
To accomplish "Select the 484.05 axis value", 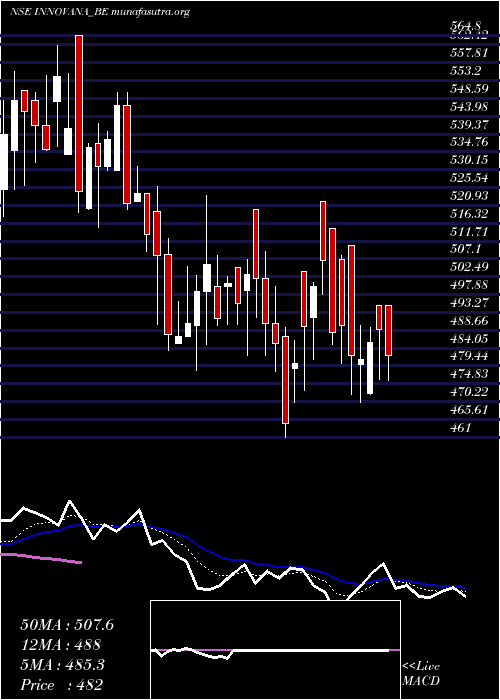I will pyautogui.click(x=469, y=339).
